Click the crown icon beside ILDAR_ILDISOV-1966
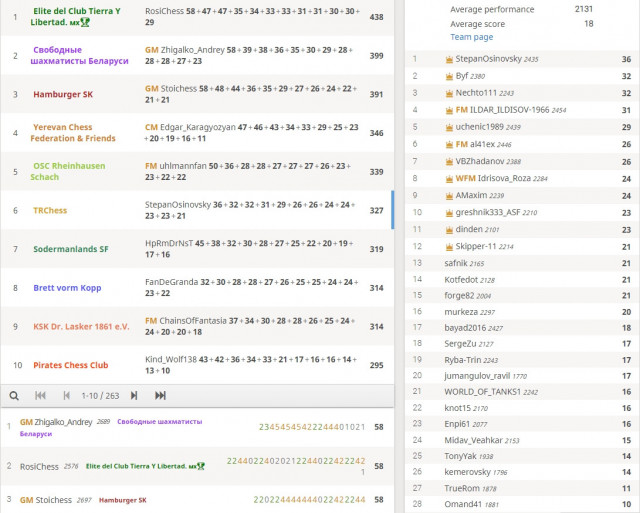The height and width of the screenshot is (513, 640). [x=449, y=110]
